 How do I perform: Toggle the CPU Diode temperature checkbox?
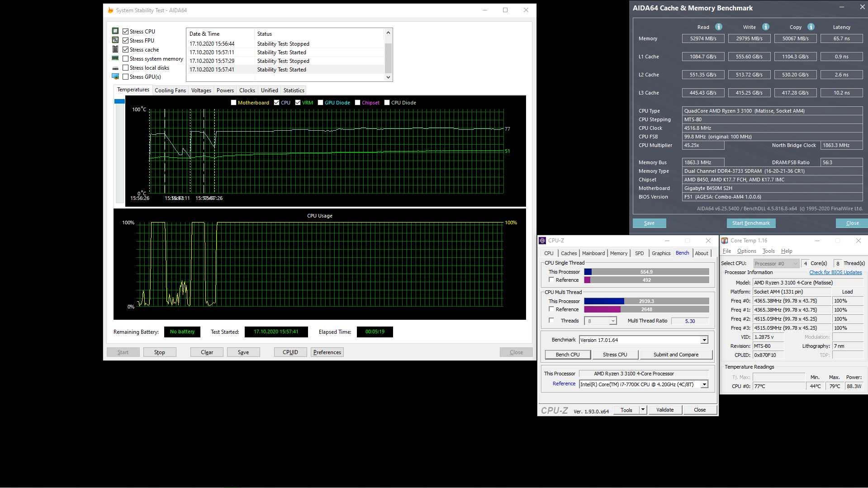click(x=387, y=103)
